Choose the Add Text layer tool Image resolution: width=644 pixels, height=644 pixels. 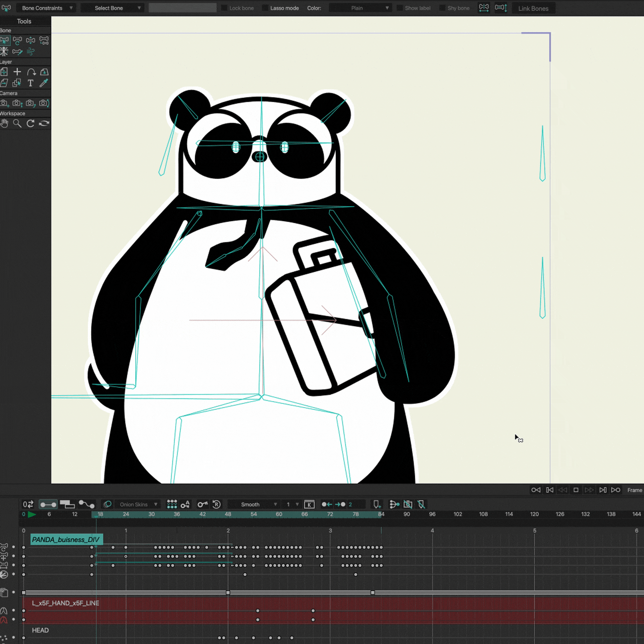coord(30,83)
